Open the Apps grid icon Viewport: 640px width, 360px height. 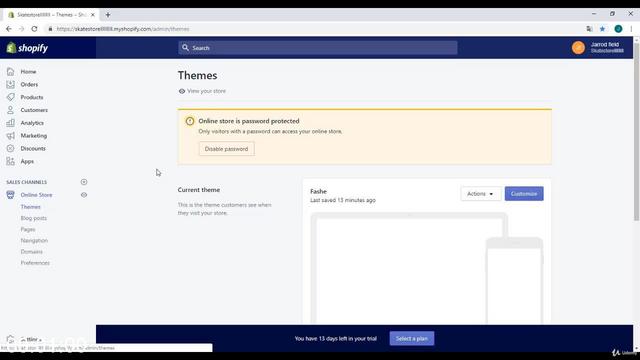click(11, 161)
